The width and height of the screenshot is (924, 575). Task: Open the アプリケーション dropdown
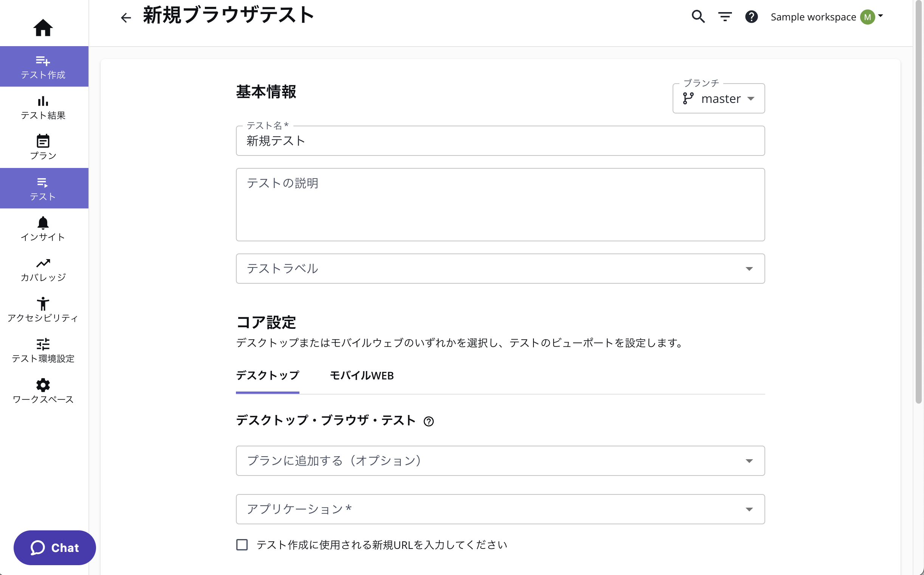click(749, 509)
